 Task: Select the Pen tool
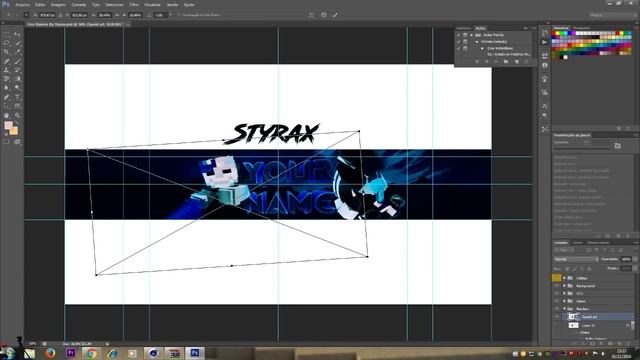point(7,97)
